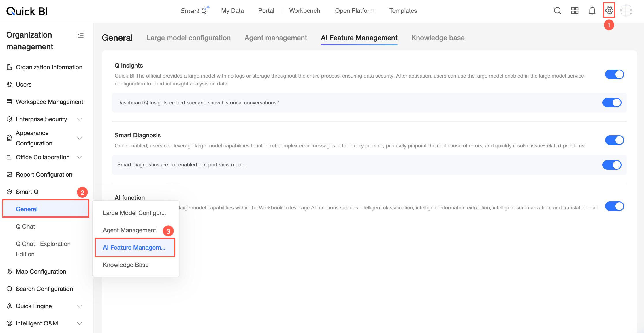This screenshot has height=333, width=644.
Task: Open Q Chat in sidebar
Action: tap(25, 227)
